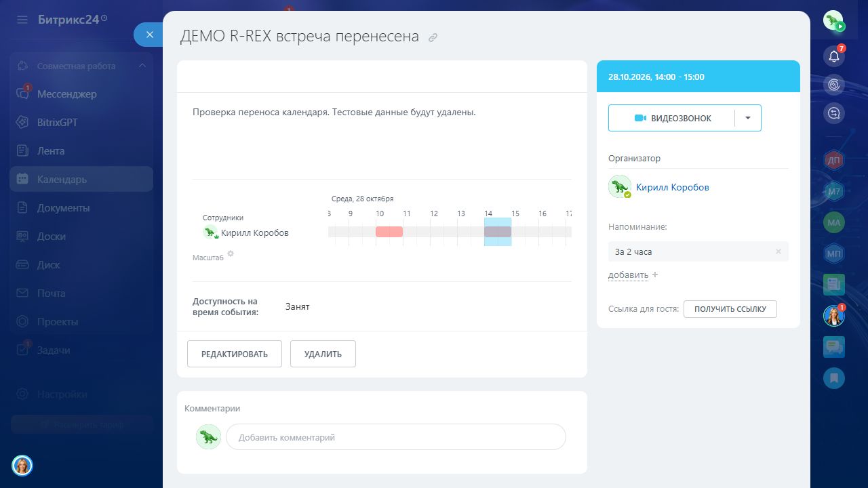The image size is (868, 488).
Task: Open Документы in the left menu
Action: [x=81, y=208]
